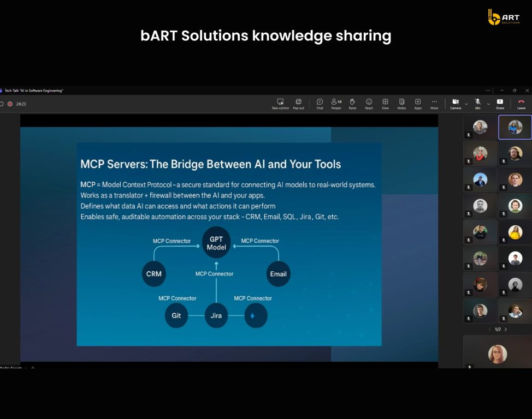Open the title bar ellipsis menu
532x419 pixels.
[488, 91]
